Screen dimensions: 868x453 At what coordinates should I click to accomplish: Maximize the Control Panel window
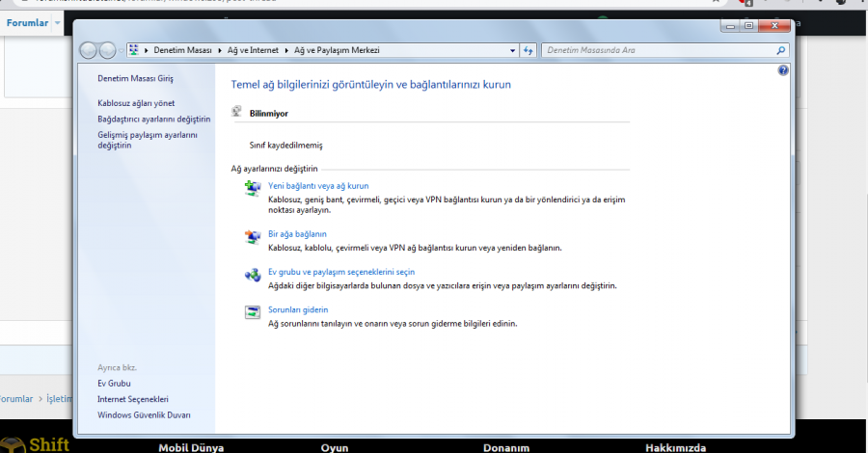(x=748, y=25)
